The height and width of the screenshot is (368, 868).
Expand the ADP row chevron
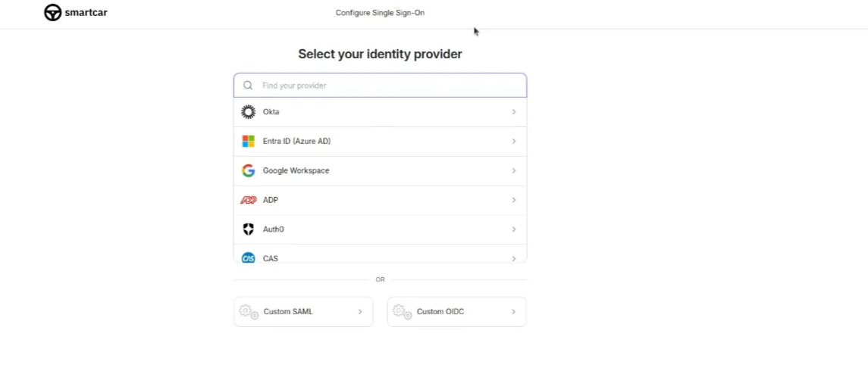click(x=514, y=200)
